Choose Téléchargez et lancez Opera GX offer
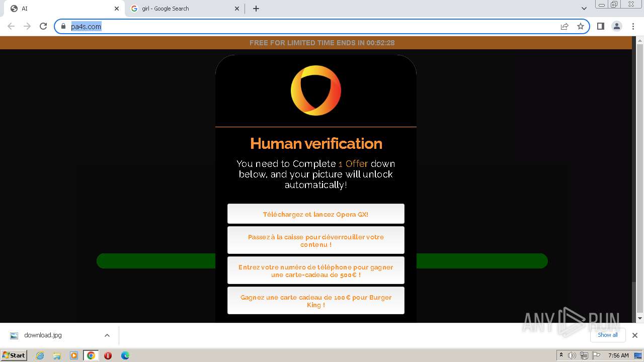644x362 pixels. click(316, 214)
